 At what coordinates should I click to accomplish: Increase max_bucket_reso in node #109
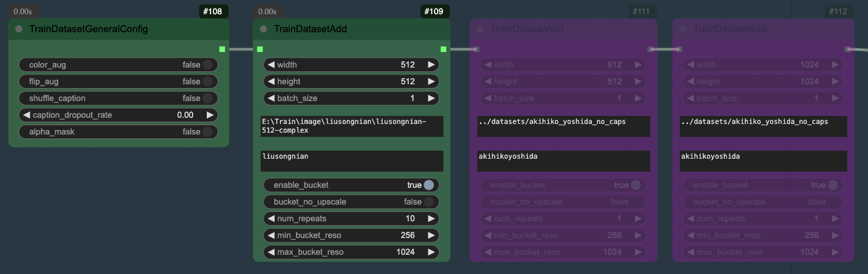(432, 252)
